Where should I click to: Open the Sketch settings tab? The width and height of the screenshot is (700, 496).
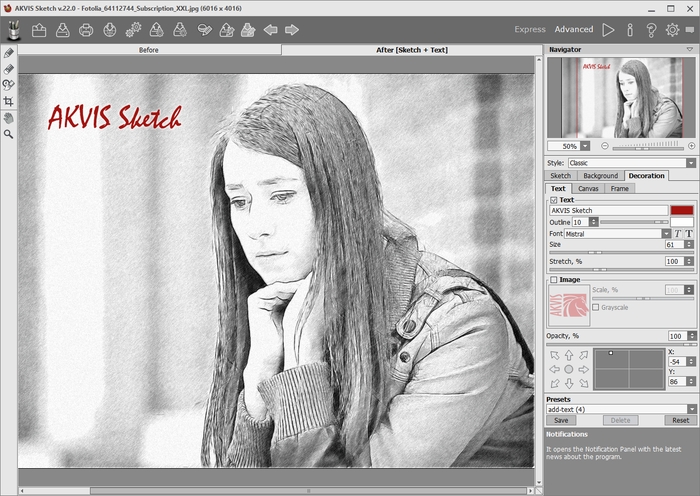tap(561, 175)
